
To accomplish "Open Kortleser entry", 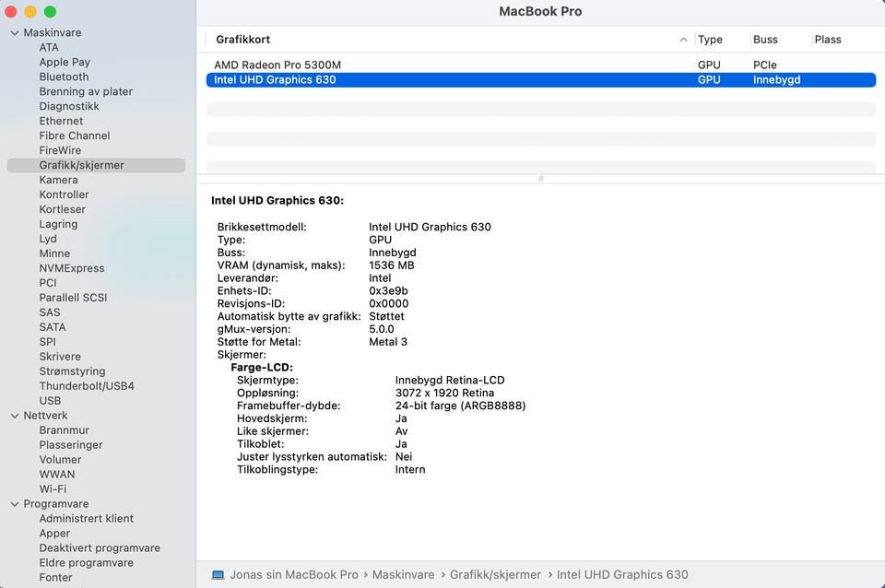I will point(62,209).
